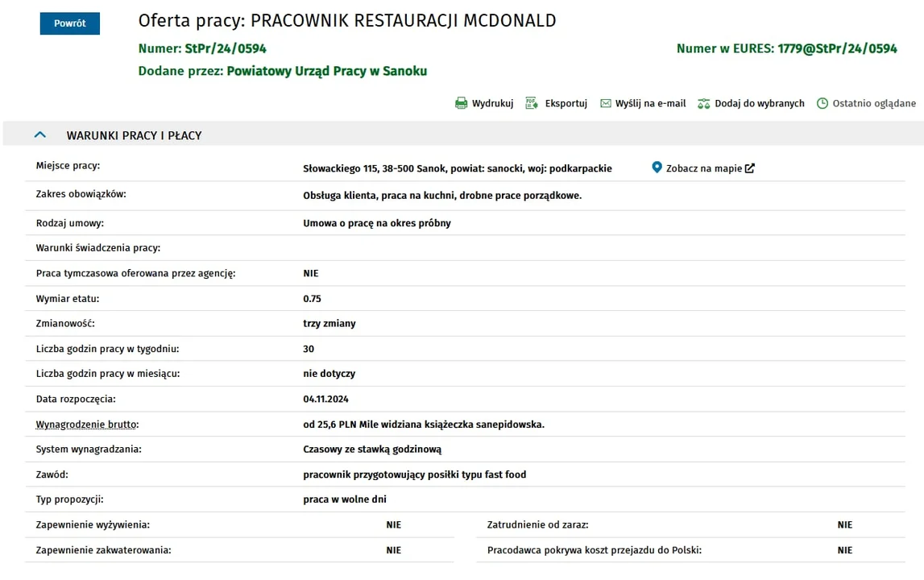The width and height of the screenshot is (924, 580).
Task: Click the job address Słowackiego 115 text
Action: pos(342,168)
